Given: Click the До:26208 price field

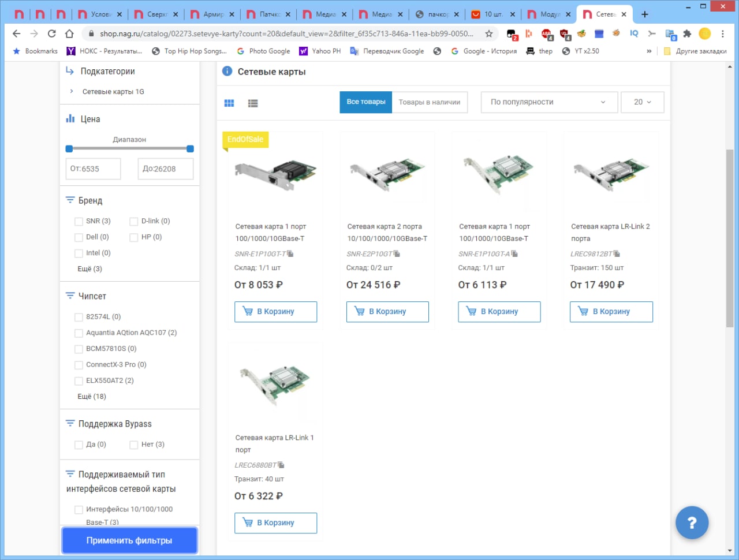Looking at the screenshot, I should [x=166, y=169].
